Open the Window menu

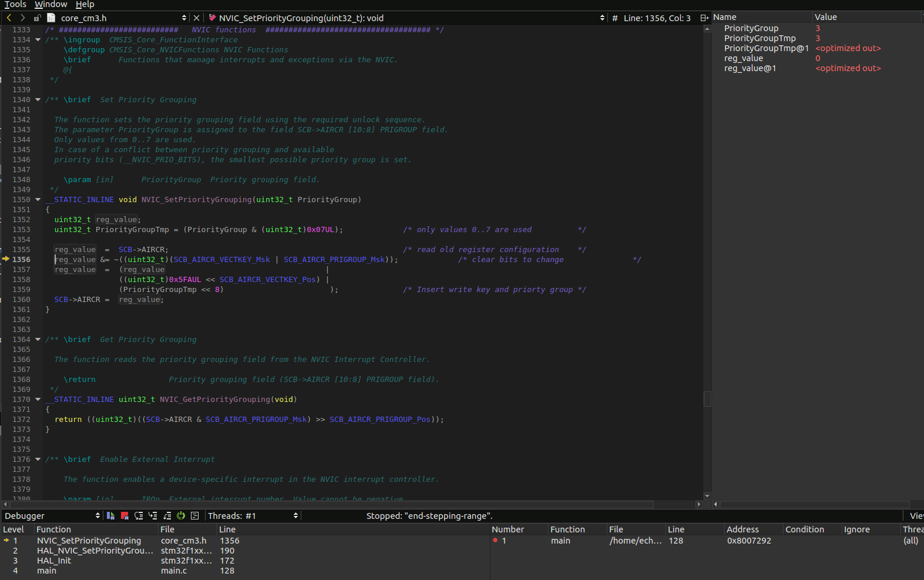pyautogui.click(x=51, y=5)
